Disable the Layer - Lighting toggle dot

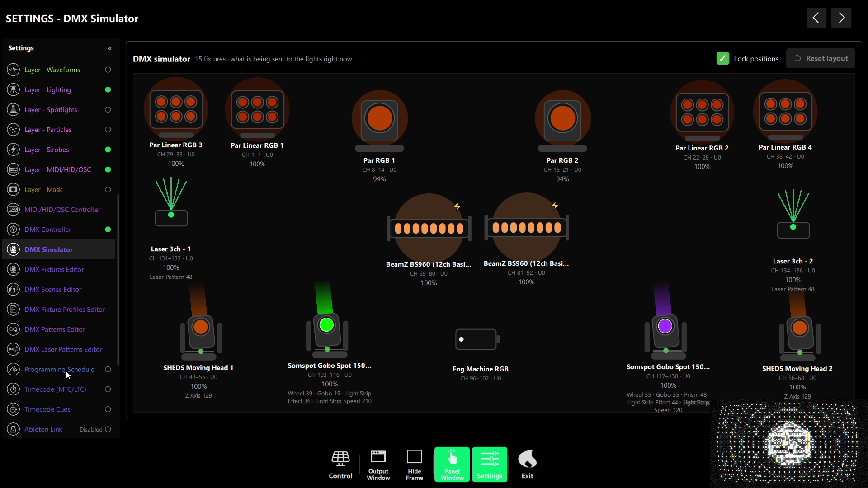(108, 90)
